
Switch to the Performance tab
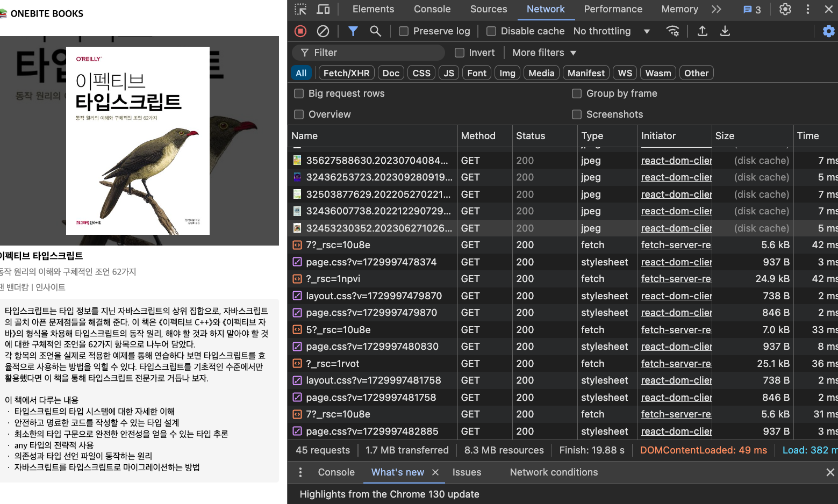click(613, 9)
